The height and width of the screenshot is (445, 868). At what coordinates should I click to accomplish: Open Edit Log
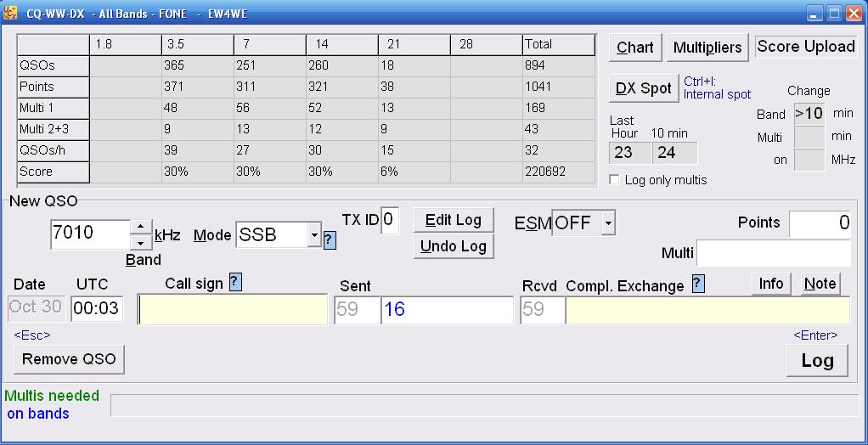point(454,220)
